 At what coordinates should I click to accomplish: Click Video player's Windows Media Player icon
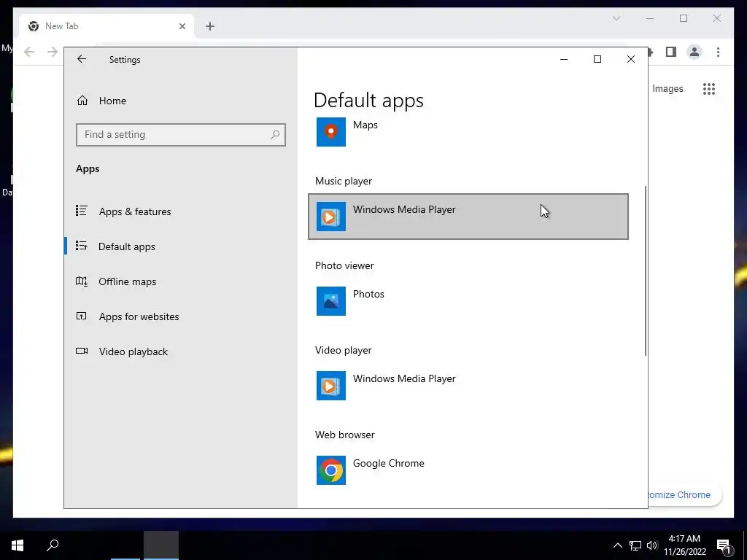tap(331, 386)
